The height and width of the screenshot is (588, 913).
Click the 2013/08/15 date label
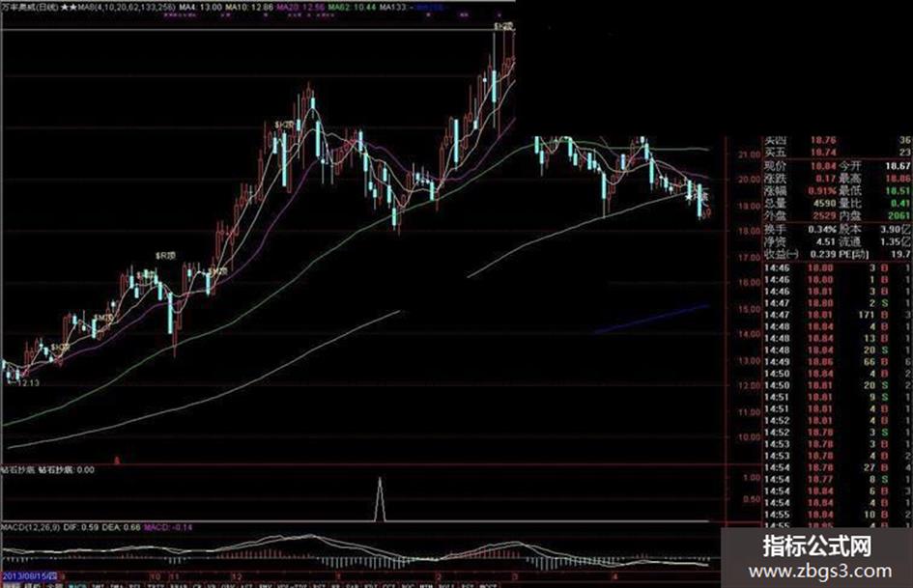tap(29, 575)
